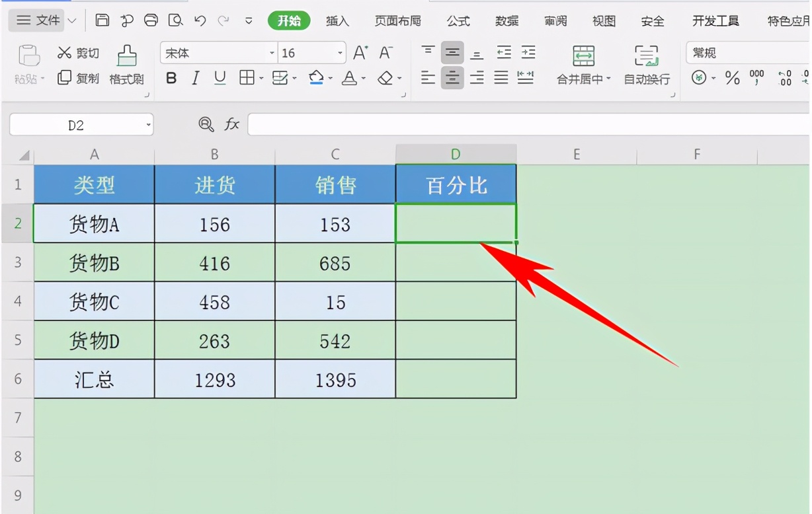Toggle Bold formatting

(171, 79)
